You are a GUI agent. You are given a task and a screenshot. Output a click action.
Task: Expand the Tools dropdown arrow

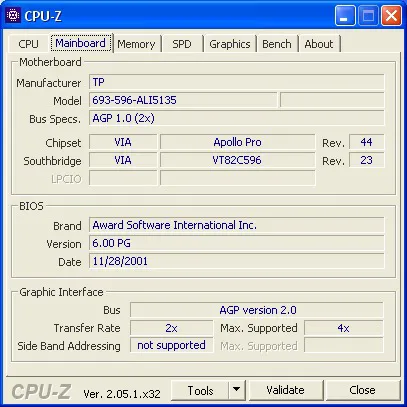[237, 390]
